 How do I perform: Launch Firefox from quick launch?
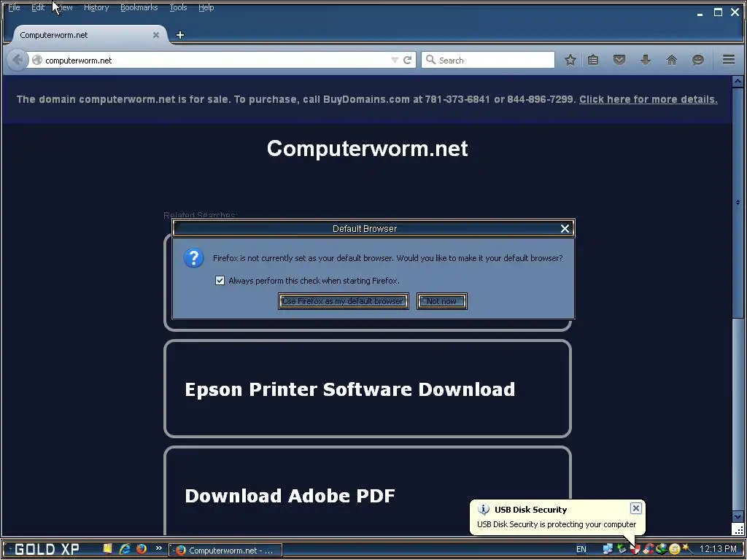(142, 549)
